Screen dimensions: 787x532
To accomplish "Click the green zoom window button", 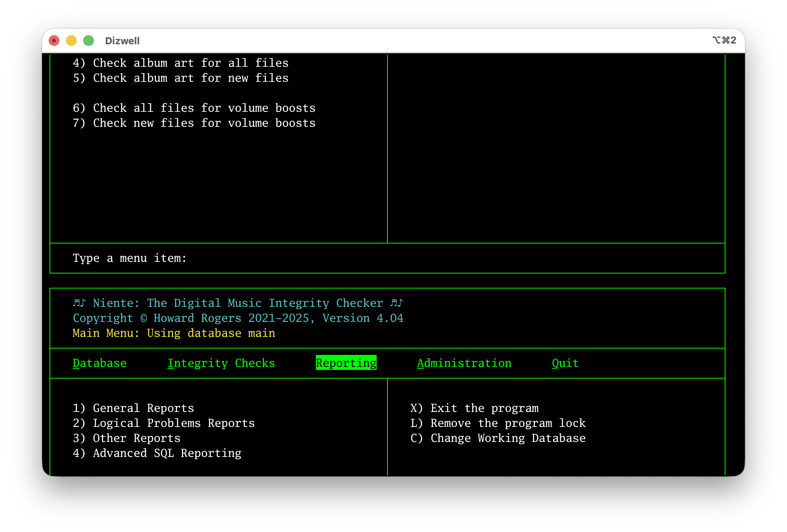I will pyautogui.click(x=89, y=41).
